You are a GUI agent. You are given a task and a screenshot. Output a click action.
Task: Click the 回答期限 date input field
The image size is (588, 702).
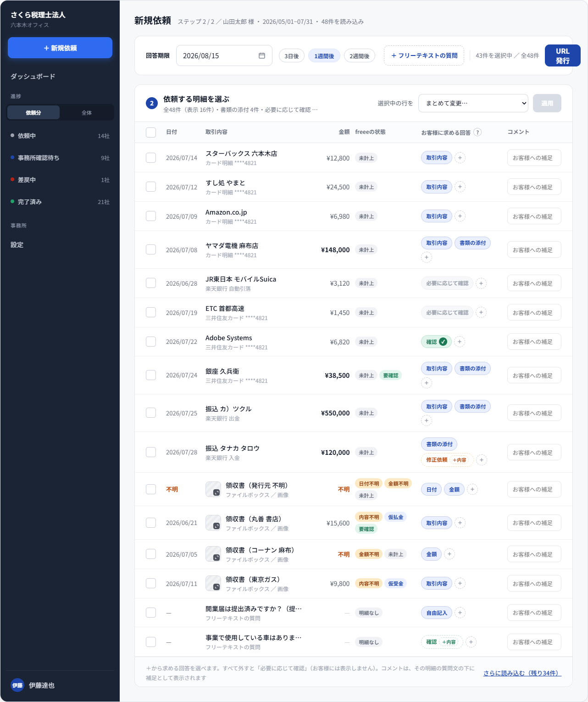coord(224,55)
